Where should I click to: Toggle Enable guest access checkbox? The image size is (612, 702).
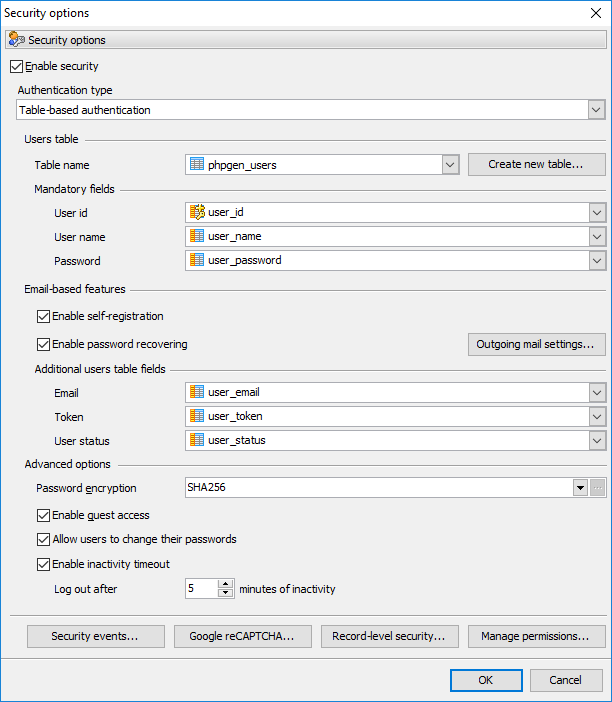tap(43, 516)
